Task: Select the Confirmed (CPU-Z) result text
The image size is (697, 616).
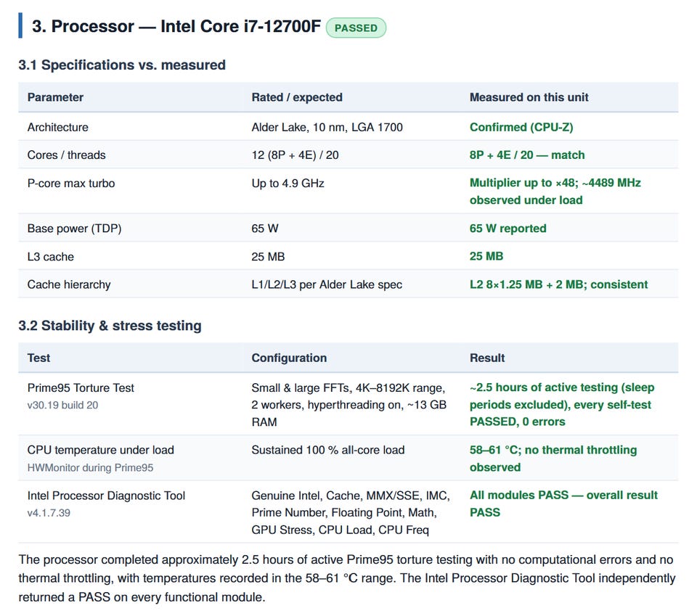Action: pos(521,127)
